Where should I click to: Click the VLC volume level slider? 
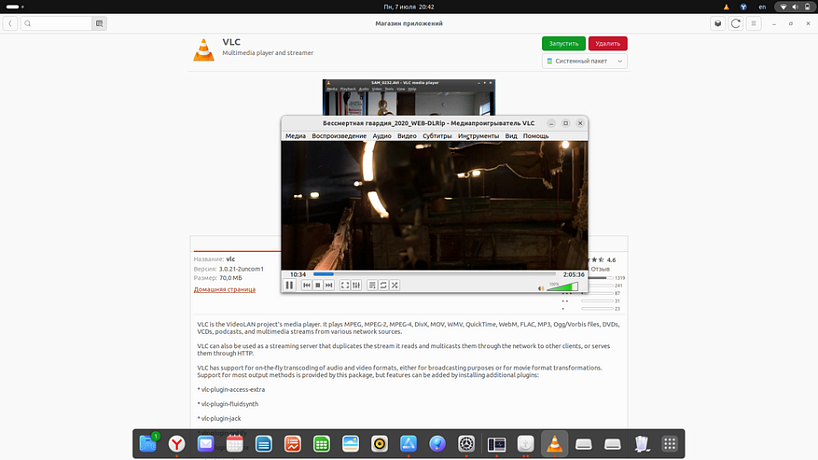(x=563, y=287)
